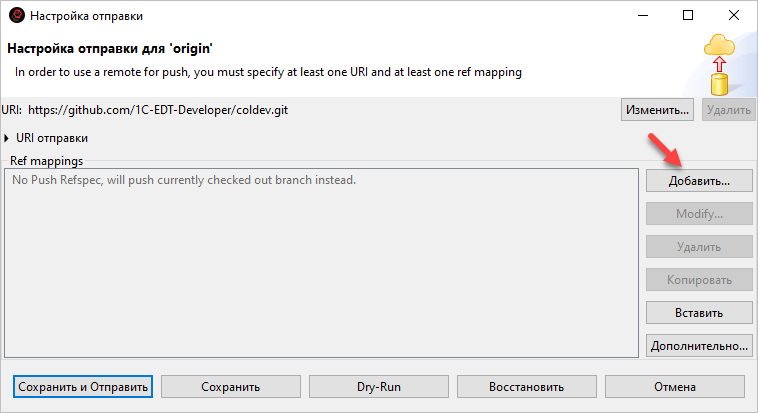The height and width of the screenshot is (413, 758).
Task: Click the Вставить button
Action: point(699,313)
